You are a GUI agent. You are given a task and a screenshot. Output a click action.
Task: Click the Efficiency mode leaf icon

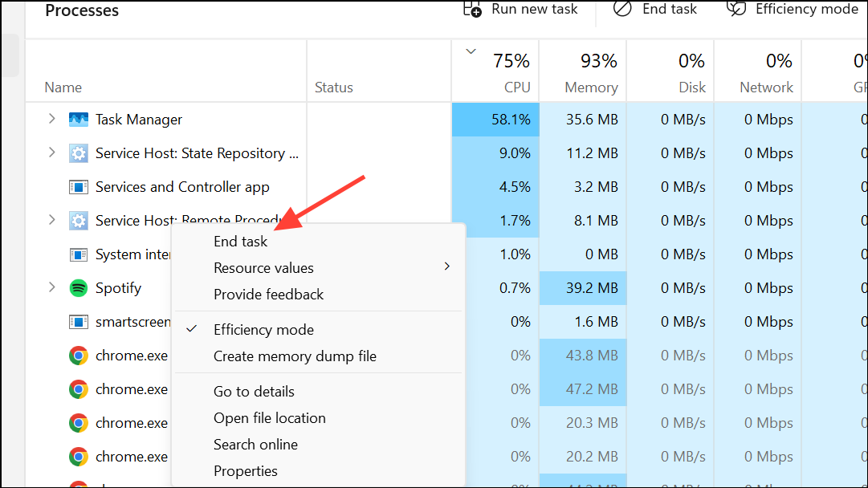(736, 9)
